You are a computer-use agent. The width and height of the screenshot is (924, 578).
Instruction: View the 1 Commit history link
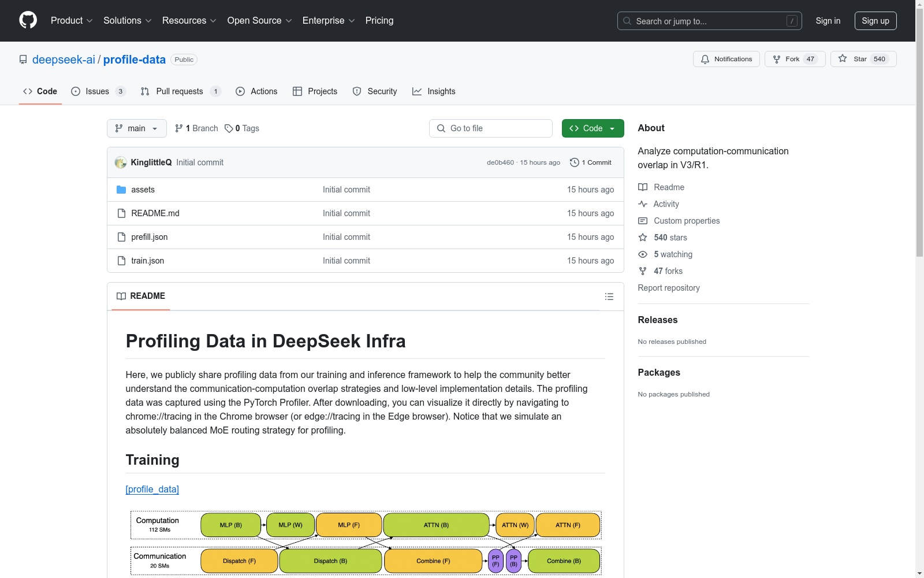point(591,162)
